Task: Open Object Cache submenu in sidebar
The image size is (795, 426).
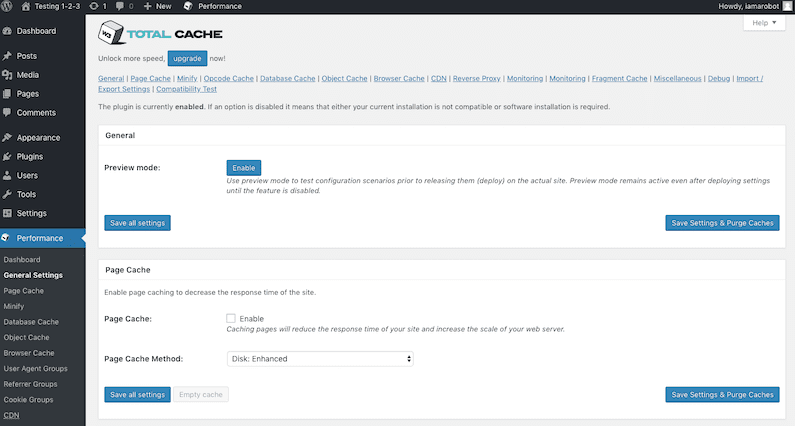Action: [x=26, y=337]
